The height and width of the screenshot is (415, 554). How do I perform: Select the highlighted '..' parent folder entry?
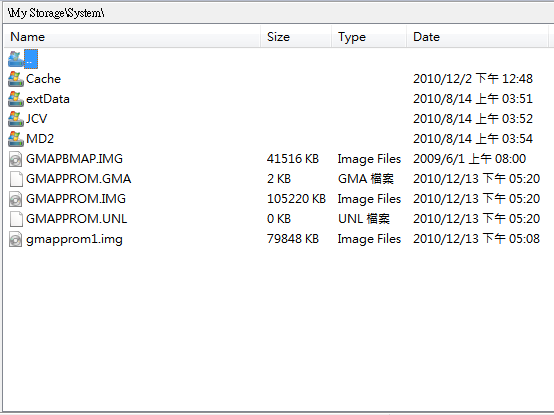point(31,59)
